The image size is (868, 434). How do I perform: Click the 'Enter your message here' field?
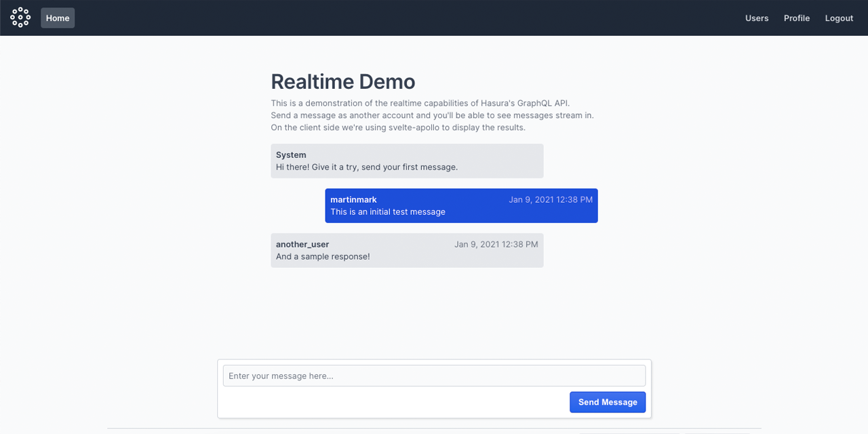(x=434, y=376)
